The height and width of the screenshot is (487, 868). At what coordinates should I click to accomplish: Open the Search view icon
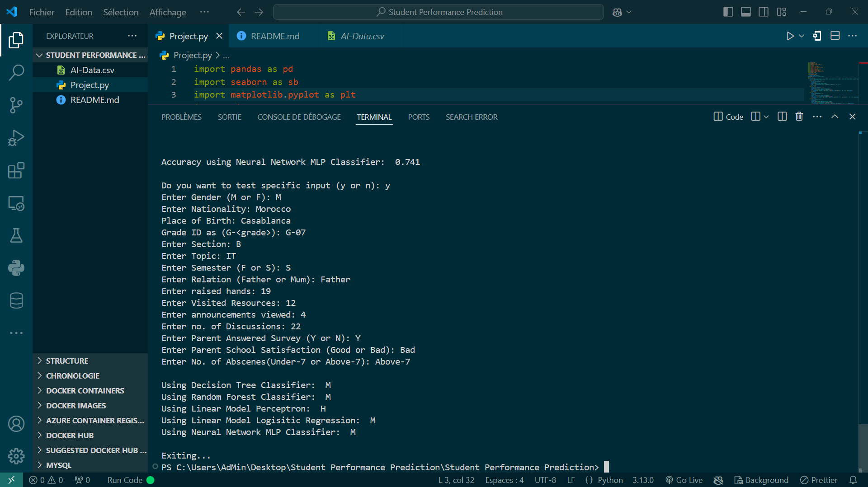[16, 72]
